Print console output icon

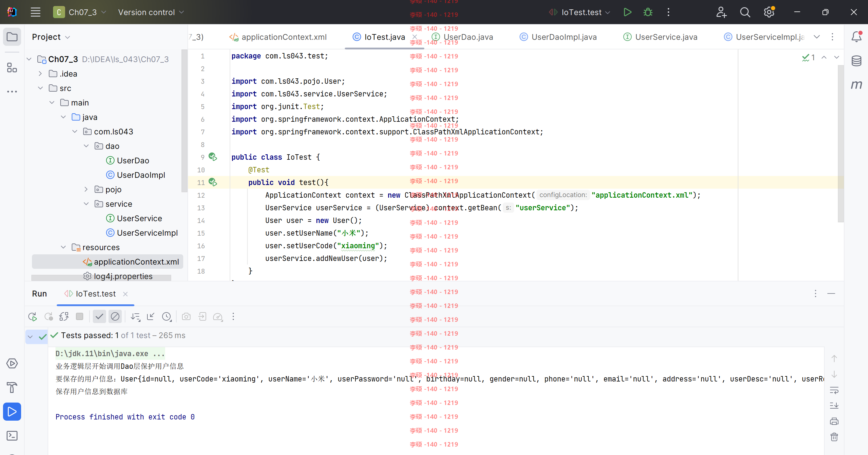pos(834,421)
